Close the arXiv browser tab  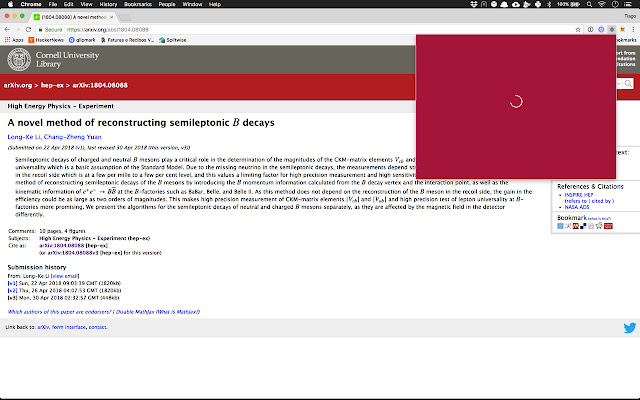(111, 17)
